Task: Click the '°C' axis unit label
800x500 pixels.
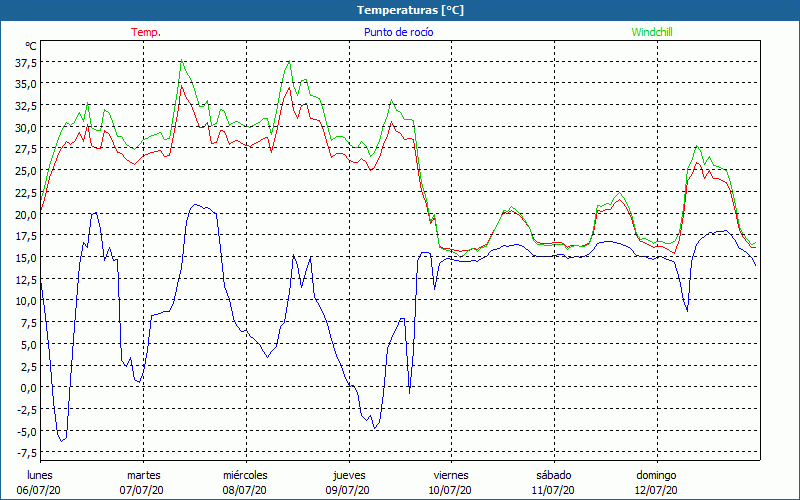Action: pyautogui.click(x=31, y=46)
